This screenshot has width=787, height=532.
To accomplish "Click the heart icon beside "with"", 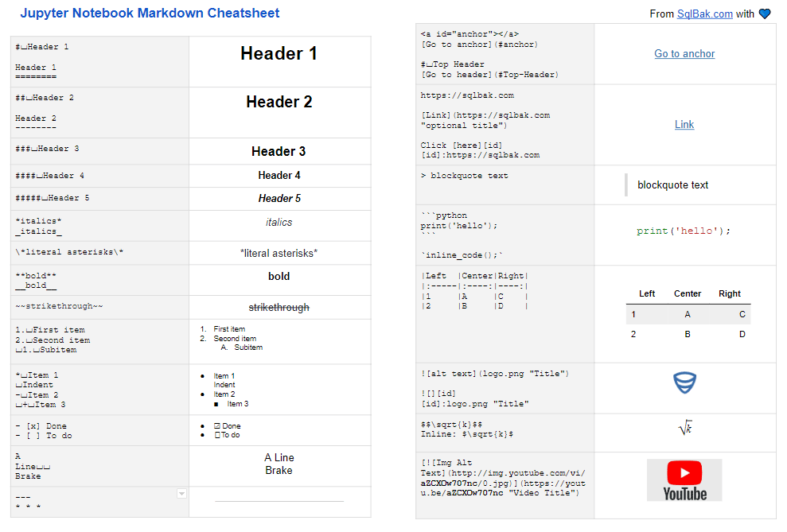I will [765, 13].
